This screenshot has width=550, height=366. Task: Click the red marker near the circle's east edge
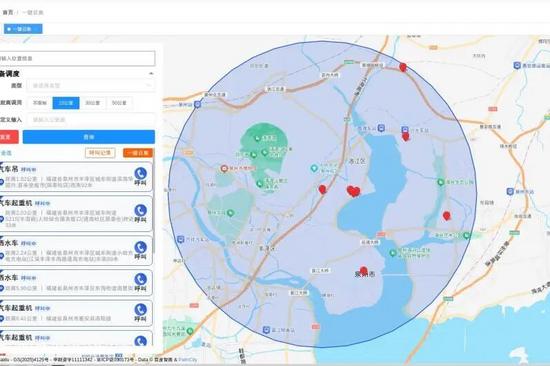point(447,216)
